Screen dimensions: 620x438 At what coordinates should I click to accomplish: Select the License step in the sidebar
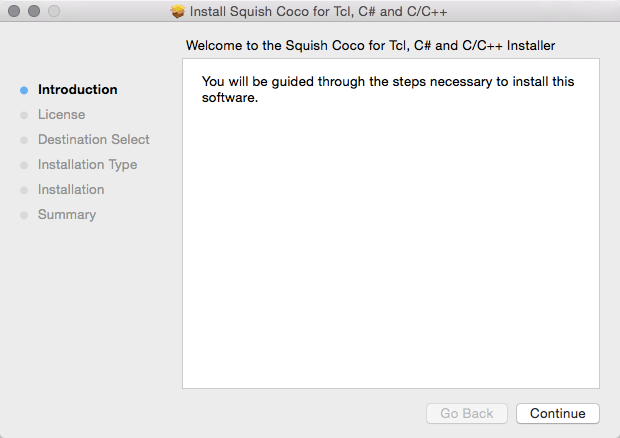tap(61, 114)
